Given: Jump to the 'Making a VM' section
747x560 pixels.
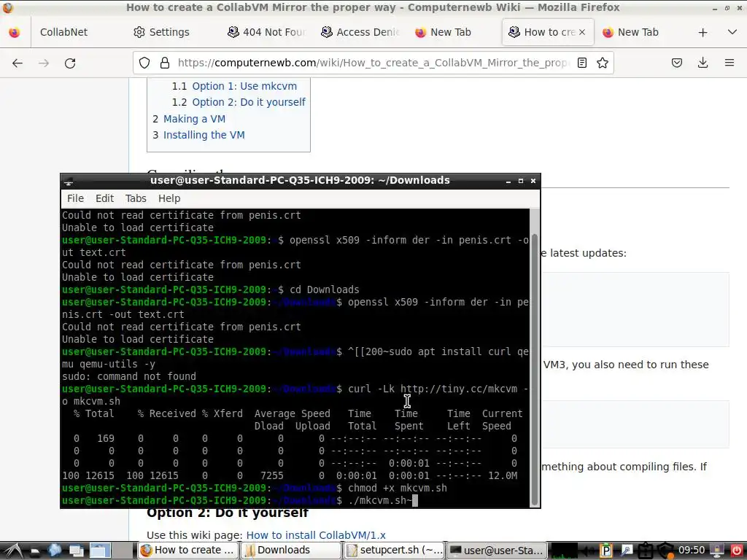Looking at the screenshot, I should click(194, 119).
